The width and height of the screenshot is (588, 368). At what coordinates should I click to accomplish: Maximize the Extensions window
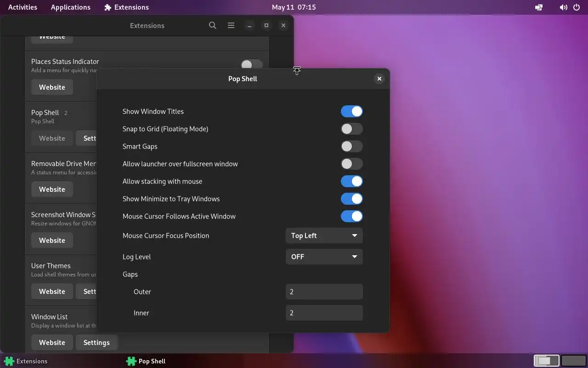pos(266,25)
